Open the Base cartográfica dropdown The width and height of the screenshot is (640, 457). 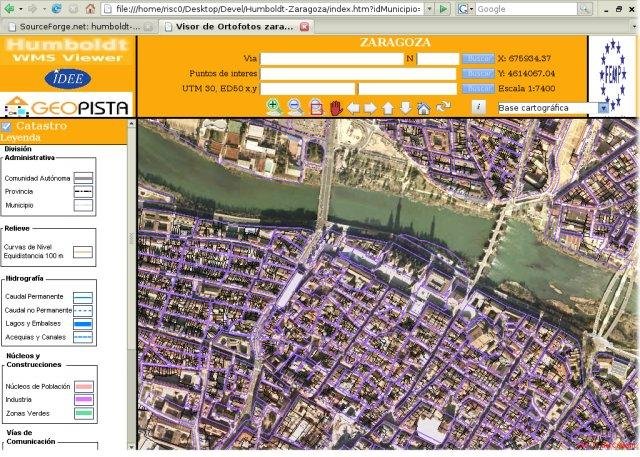point(603,108)
